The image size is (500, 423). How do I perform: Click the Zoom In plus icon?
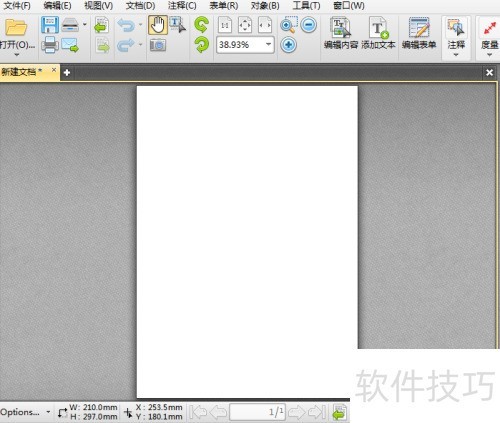[x=288, y=45]
